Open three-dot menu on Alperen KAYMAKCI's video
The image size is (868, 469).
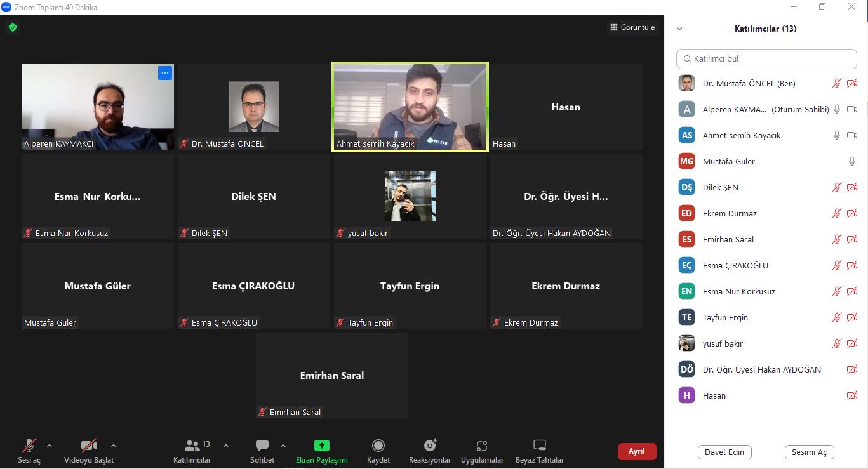point(165,73)
